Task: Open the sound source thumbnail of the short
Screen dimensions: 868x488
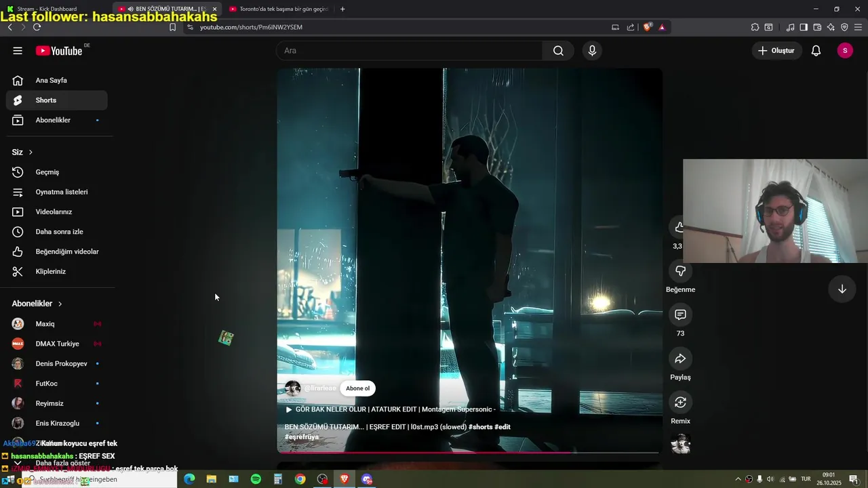Action: [680, 444]
